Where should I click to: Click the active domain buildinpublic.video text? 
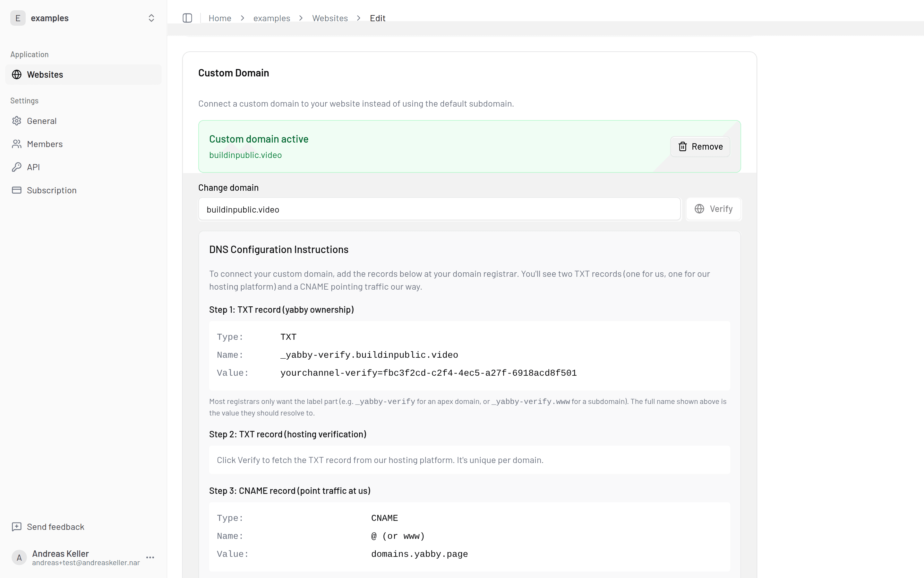pos(245,155)
